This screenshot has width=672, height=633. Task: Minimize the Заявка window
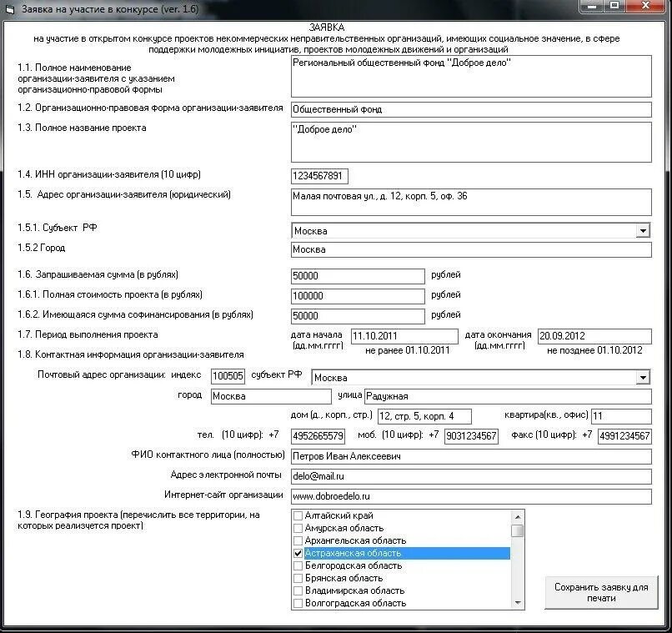point(592,6)
